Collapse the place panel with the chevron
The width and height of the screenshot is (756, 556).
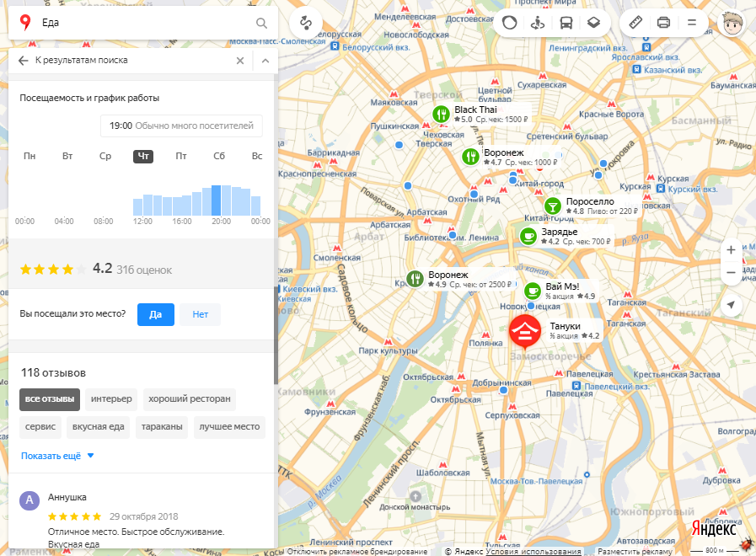(x=265, y=61)
